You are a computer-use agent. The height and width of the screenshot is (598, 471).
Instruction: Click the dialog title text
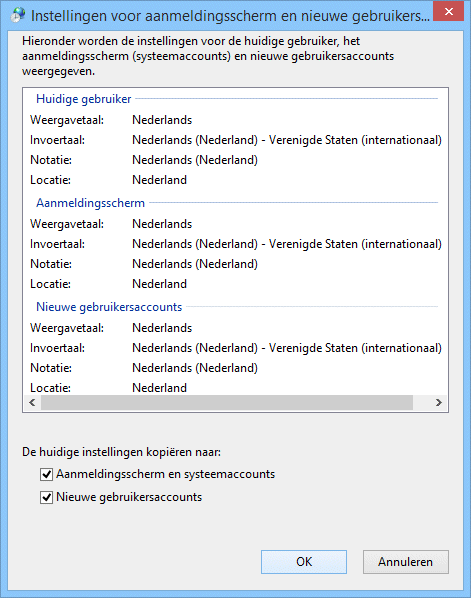230,16
